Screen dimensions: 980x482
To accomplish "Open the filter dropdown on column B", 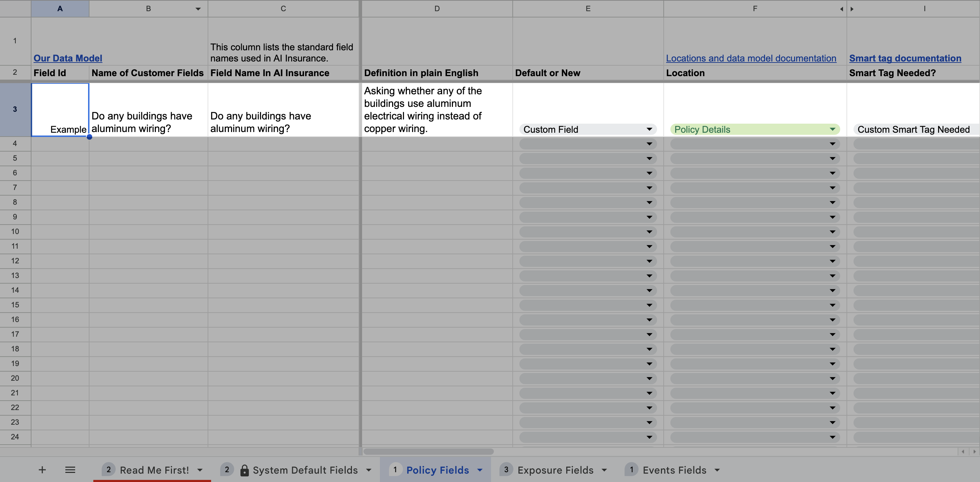I will click(198, 8).
